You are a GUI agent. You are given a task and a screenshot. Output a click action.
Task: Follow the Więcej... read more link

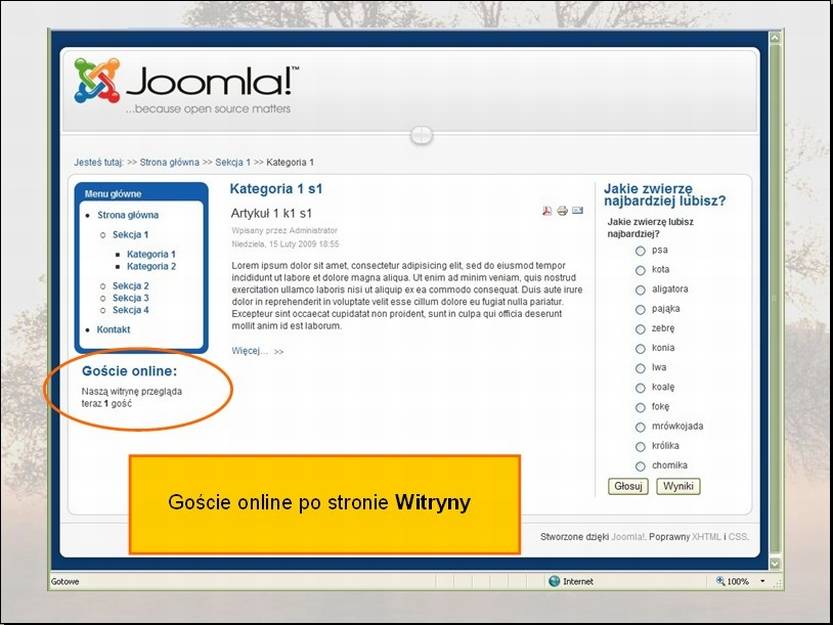258,351
